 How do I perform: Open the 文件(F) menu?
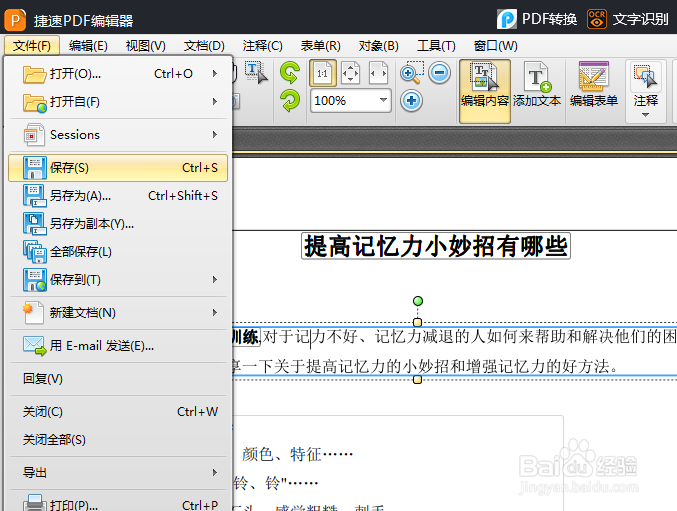coord(32,45)
